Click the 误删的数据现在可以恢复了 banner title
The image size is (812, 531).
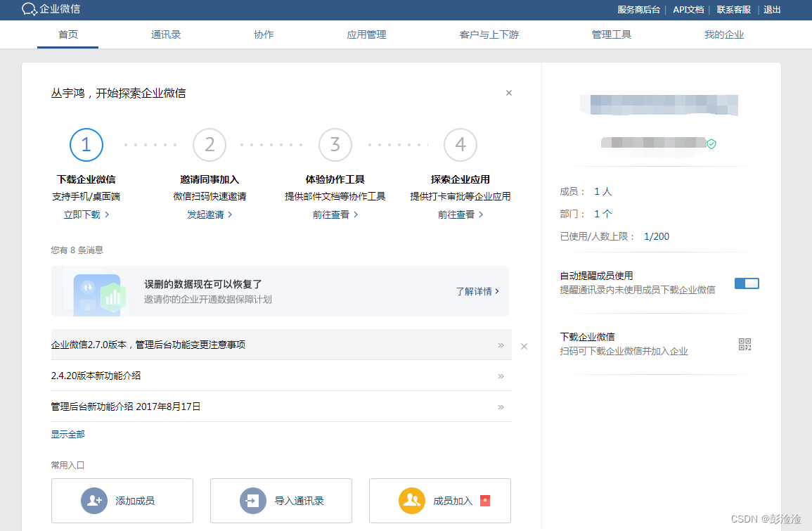point(203,284)
